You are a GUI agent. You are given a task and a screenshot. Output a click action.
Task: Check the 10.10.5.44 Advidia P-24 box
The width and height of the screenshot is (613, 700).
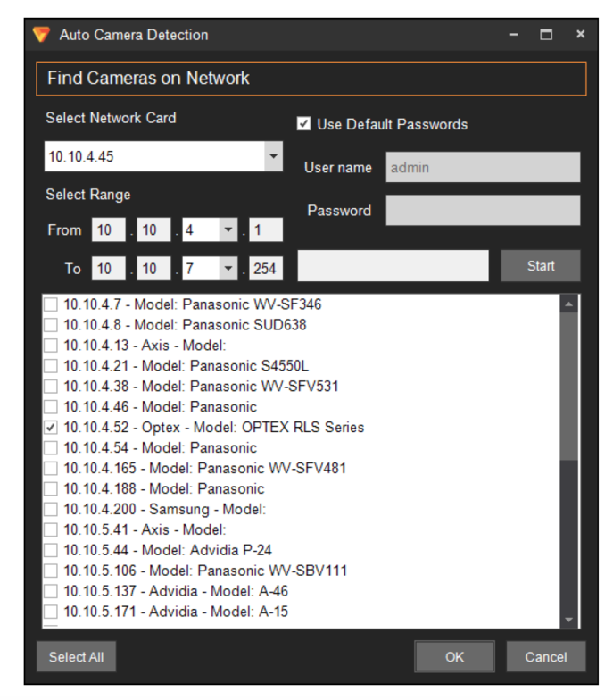[x=51, y=550]
